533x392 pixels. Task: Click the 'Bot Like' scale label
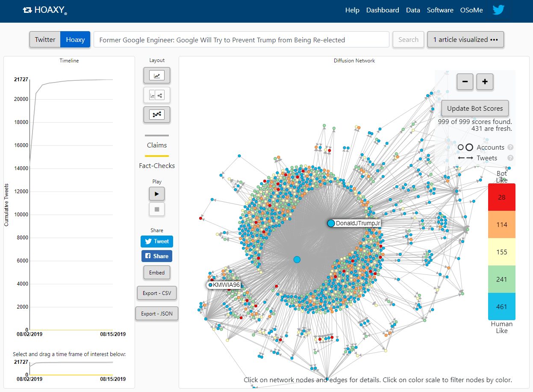[x=502, y=177]
